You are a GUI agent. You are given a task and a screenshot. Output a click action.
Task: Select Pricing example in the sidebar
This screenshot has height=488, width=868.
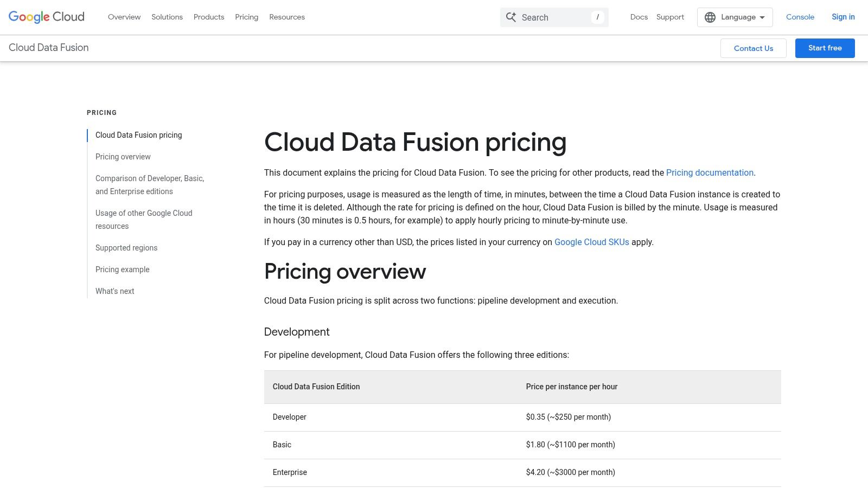pos(122,269)
